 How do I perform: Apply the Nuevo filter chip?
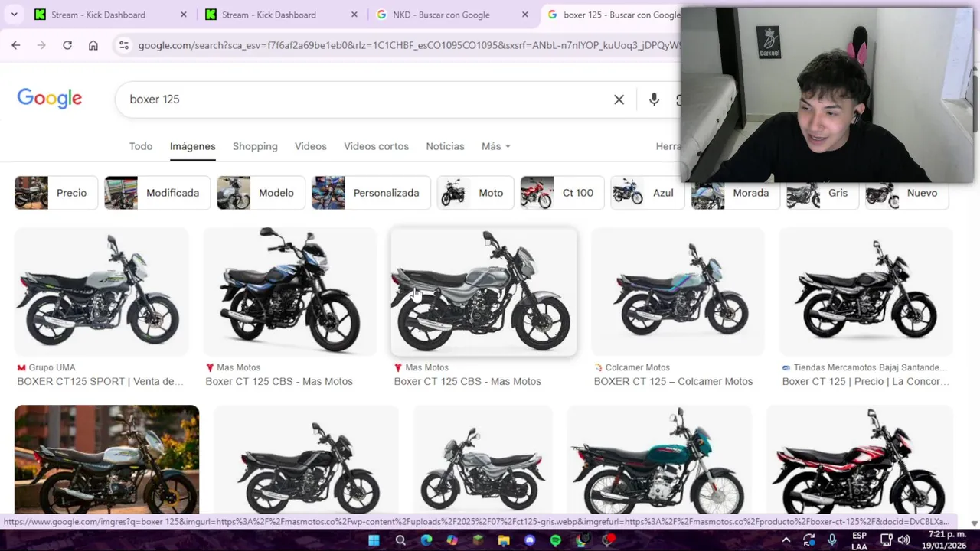coord(906,196)
